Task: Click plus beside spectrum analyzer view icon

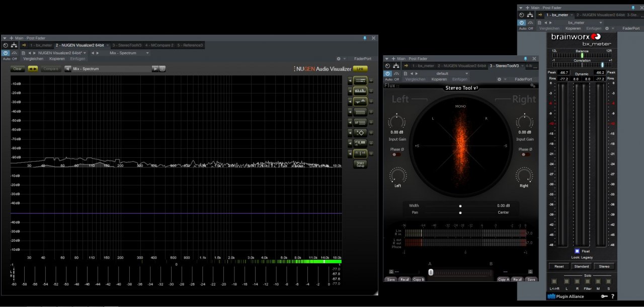Action: coord(371,91)
